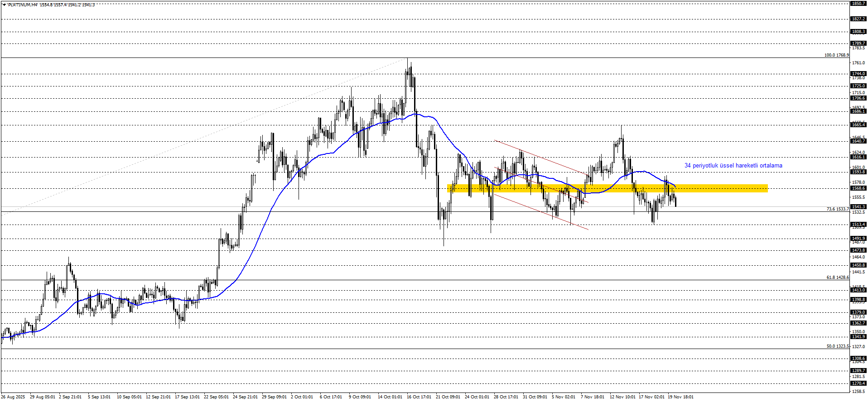This screenshot has width=868, height=402.
Task: Click the 1513.4 price level tag
Action: 858,225
